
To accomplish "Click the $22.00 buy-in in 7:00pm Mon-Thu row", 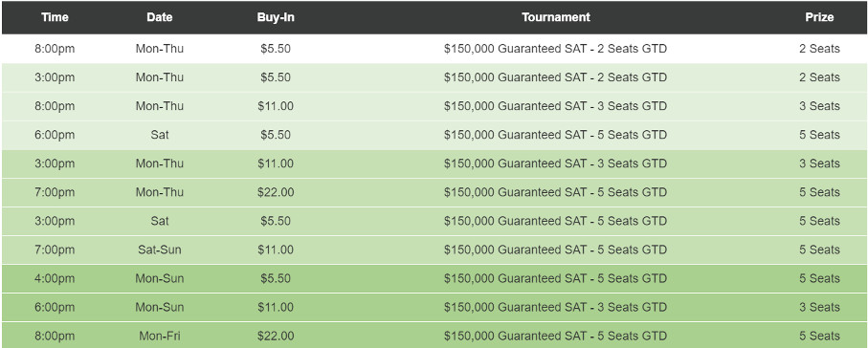I will click(x=276, y=192).
